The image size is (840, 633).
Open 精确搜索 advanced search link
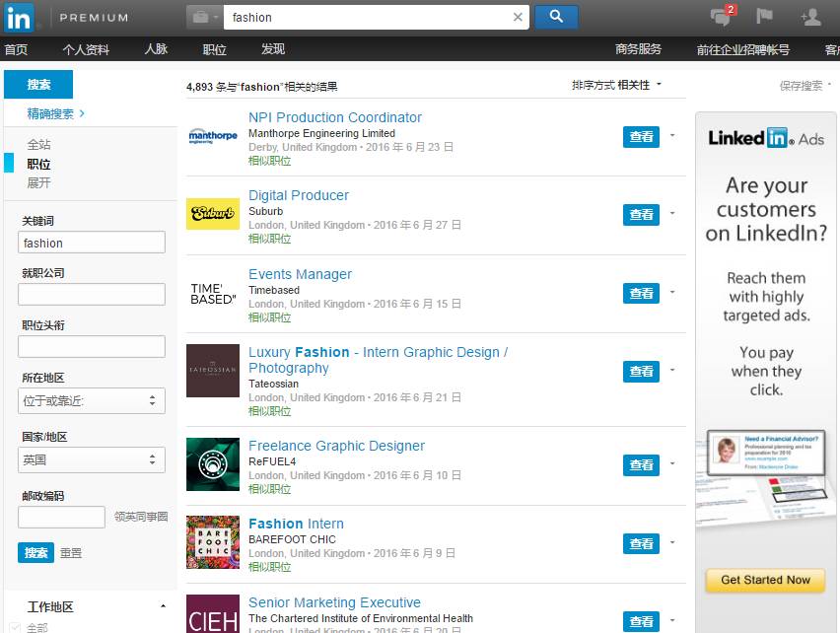click(x=56, y=113)
